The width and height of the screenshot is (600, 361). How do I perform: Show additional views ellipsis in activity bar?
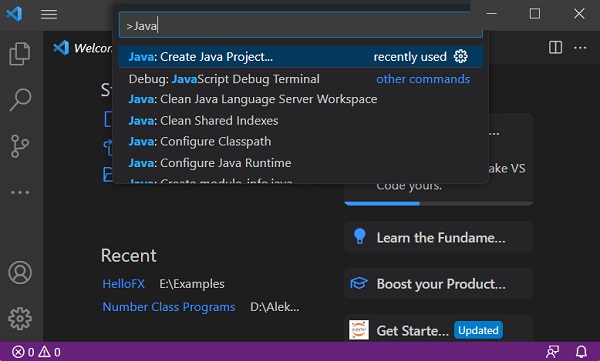pos(20,192)
